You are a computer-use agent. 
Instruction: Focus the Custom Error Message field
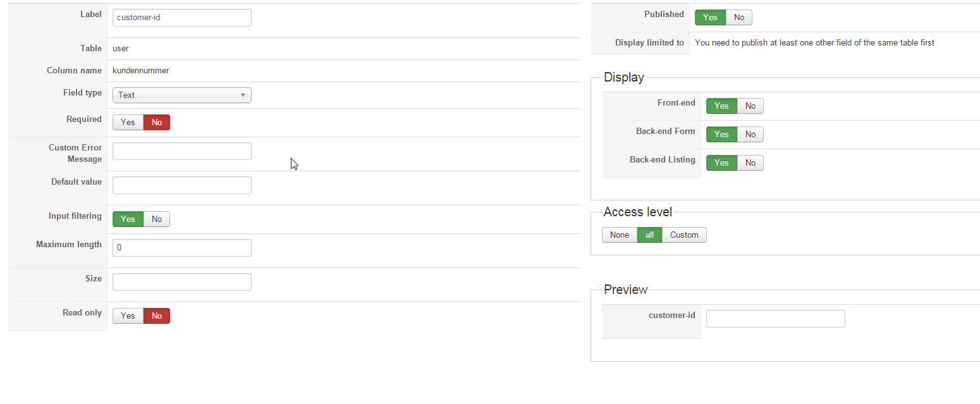(x=181, y=151)
